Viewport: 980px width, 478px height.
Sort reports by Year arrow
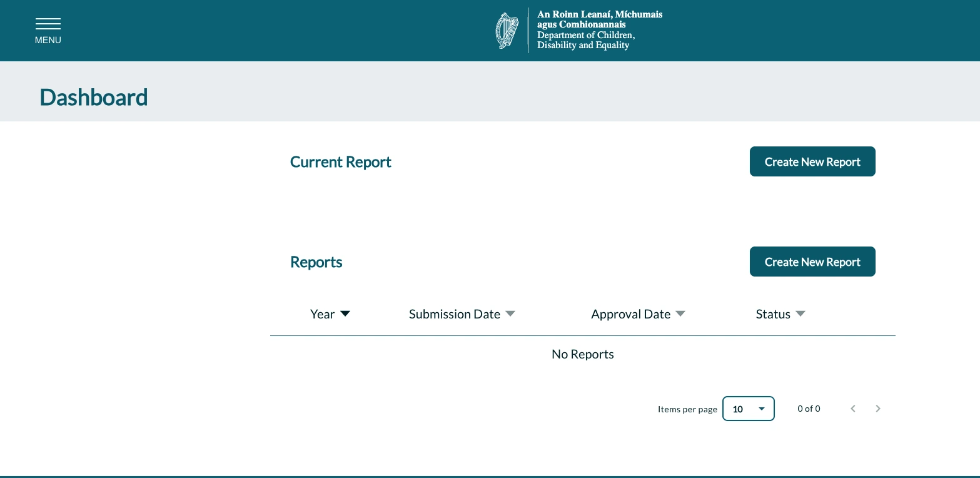pos(345,314)
